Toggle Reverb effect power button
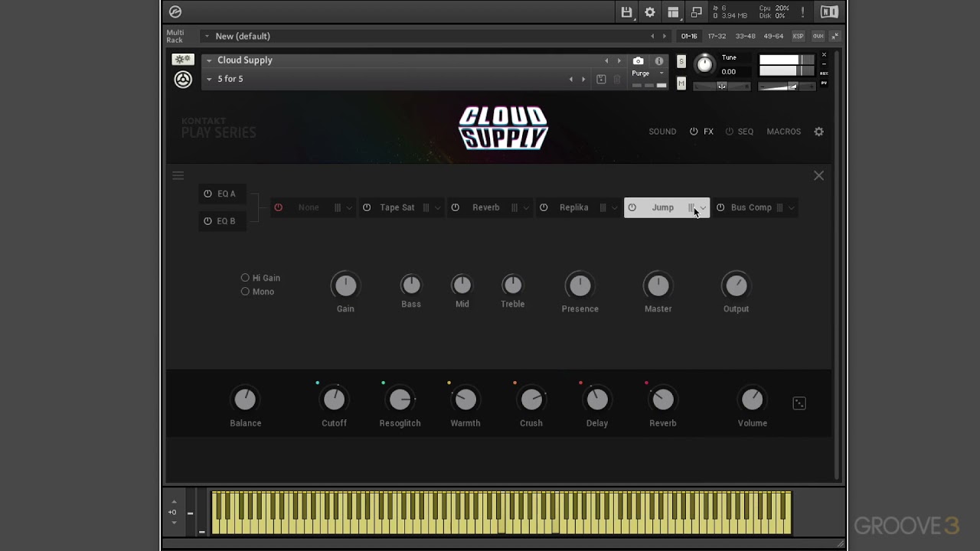This screenshot has height=551, width=980. pyautogui.click(x=456, y=207)
